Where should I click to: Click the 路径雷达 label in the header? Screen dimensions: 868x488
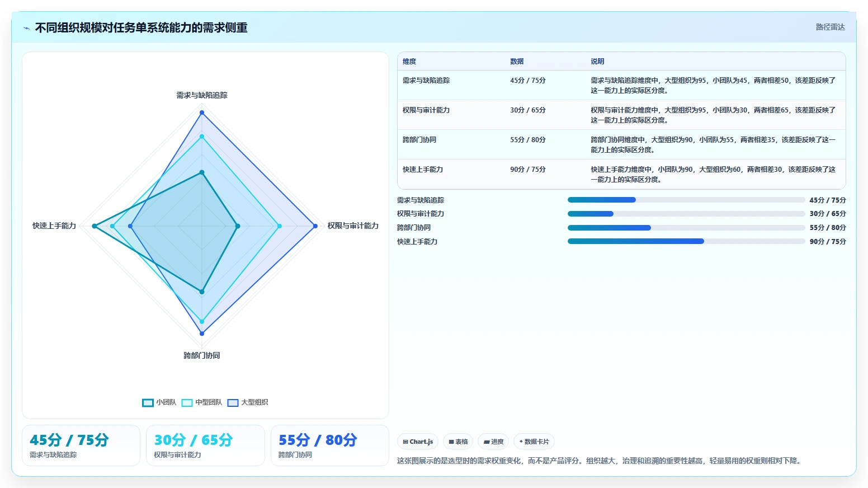(830, 27)
